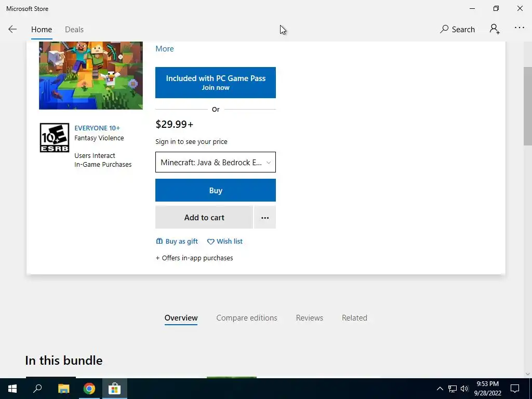Click the Minecraft game artwork thumbnail
The image size is (532, 399).
coord(91,75)
